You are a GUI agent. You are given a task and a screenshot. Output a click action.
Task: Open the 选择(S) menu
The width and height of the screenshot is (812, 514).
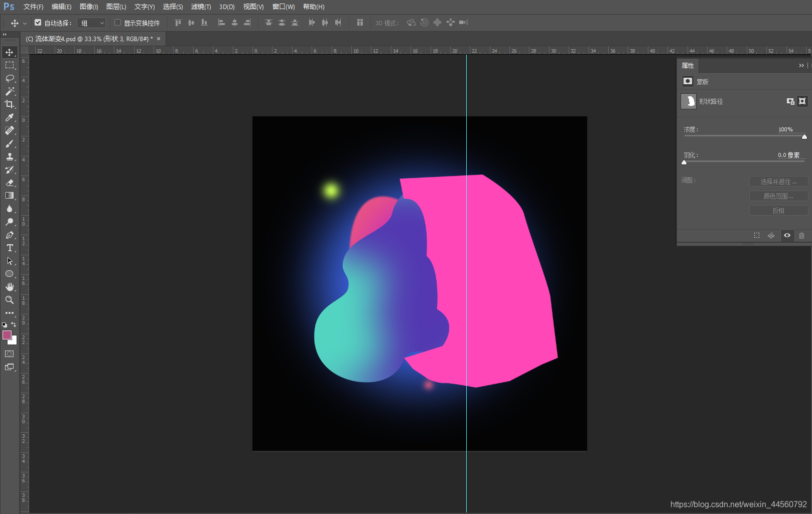pyautogui.click(x=173, y=7)
